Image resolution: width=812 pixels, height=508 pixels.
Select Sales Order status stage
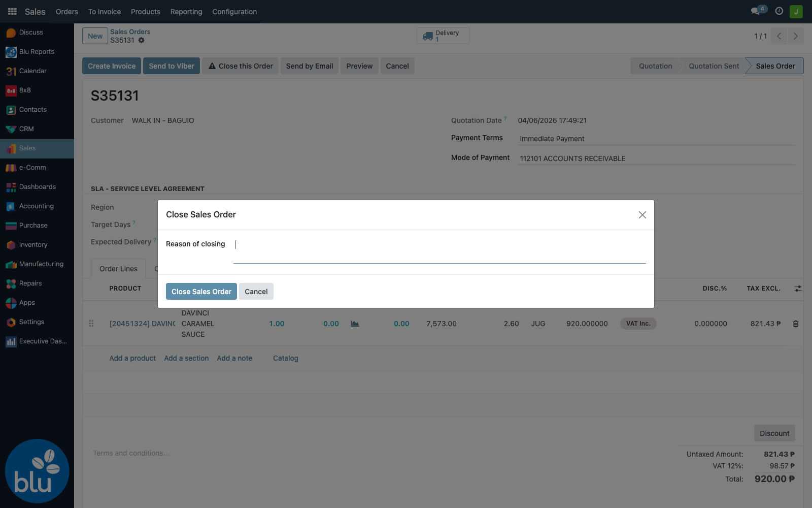point(775,66)
